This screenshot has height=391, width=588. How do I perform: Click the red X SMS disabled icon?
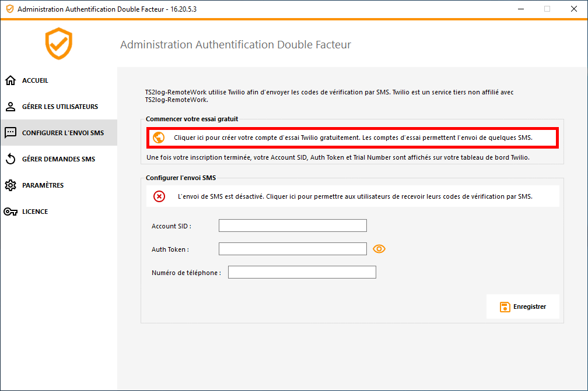pos(159,196)
